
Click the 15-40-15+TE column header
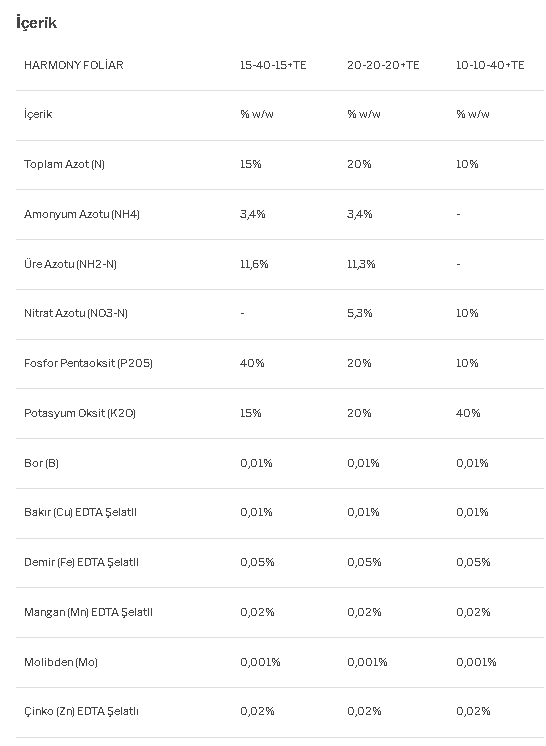point(273,65)
